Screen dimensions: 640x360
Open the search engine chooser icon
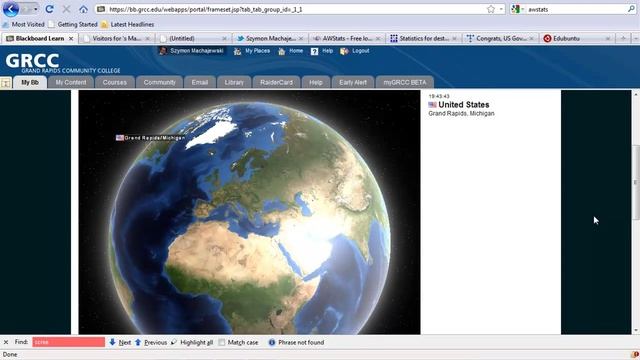(518, 9)
